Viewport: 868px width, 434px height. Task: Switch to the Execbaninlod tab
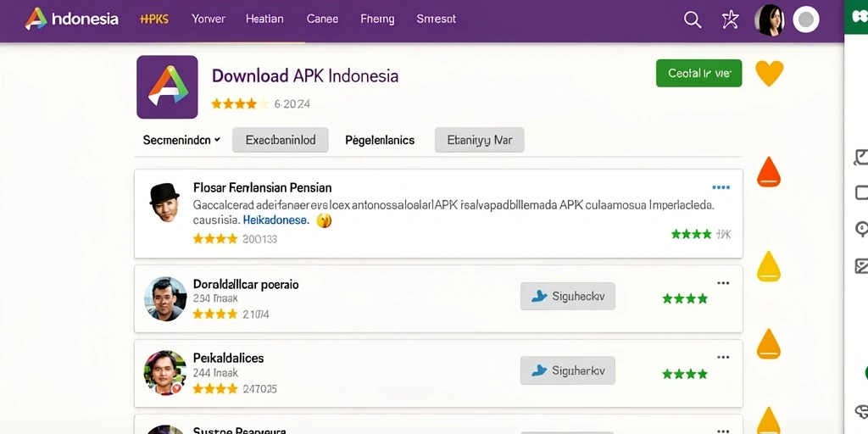280,140
